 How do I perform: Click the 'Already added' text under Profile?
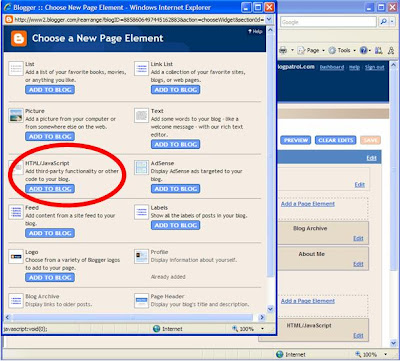click(x=168, y=277)
